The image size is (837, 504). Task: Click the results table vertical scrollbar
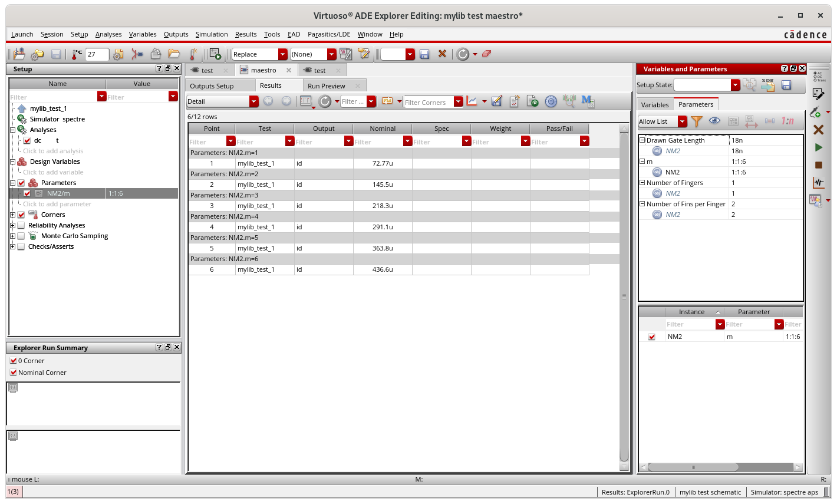[x=625, y=297]
